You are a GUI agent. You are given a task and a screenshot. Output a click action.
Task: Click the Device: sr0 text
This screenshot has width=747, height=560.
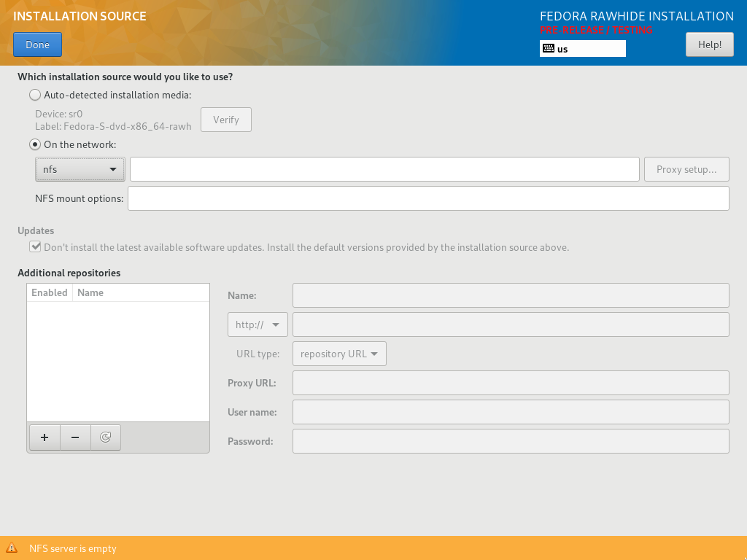click(59, 114)
